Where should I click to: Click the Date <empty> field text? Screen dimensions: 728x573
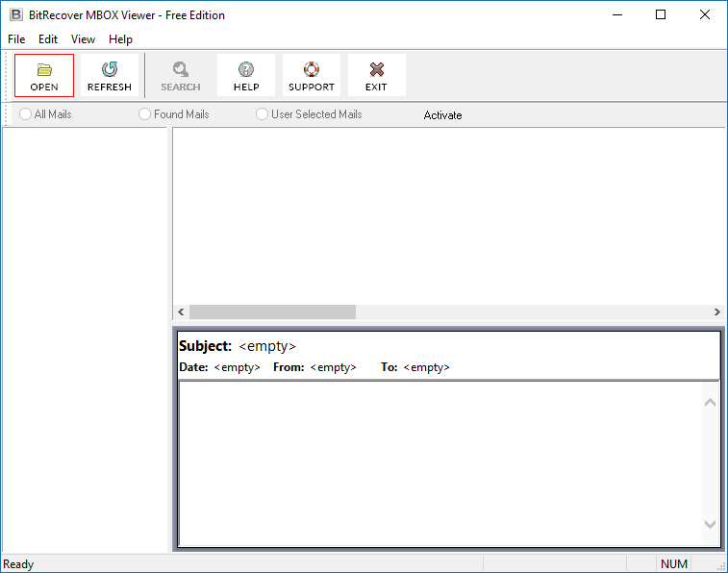(x=219, y=367)
